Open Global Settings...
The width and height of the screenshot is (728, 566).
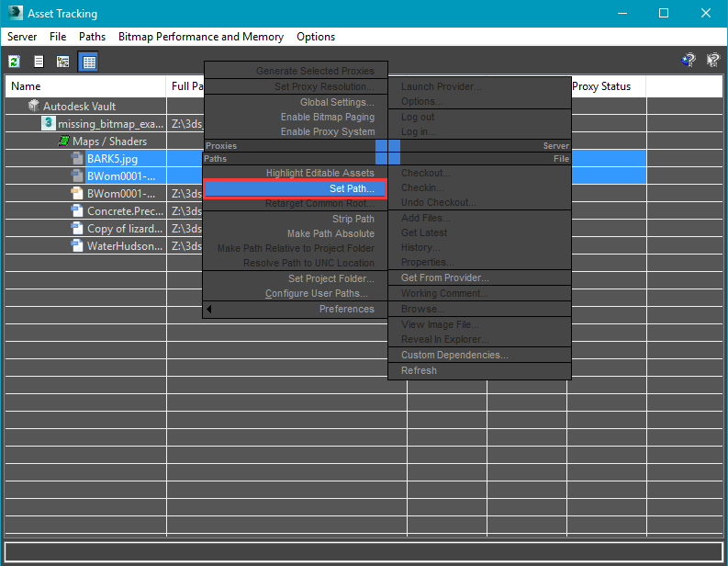[337, 102]
